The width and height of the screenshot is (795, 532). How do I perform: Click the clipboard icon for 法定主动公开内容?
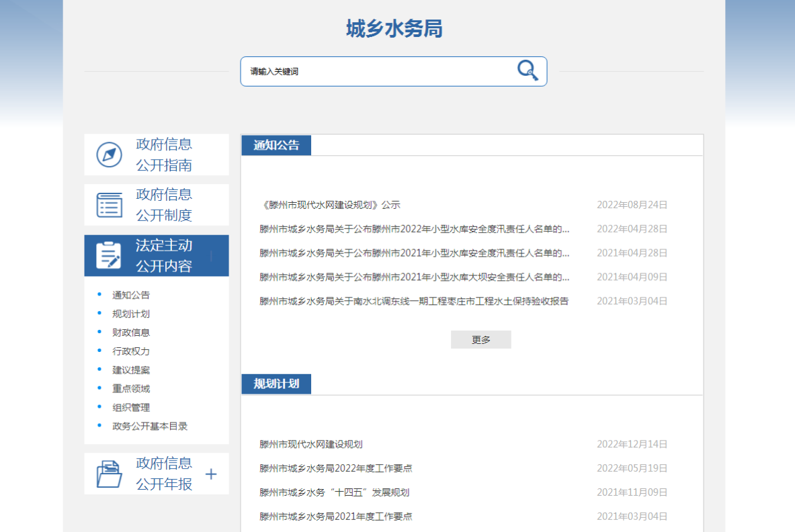108,255
